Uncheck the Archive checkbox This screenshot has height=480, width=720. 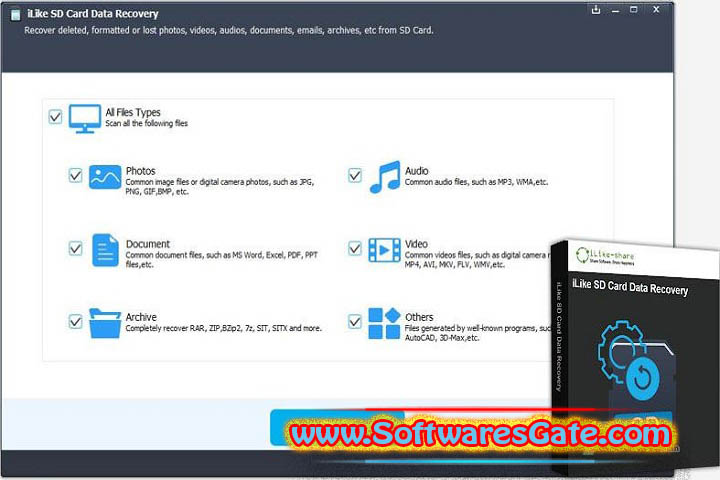pos(75,321)
